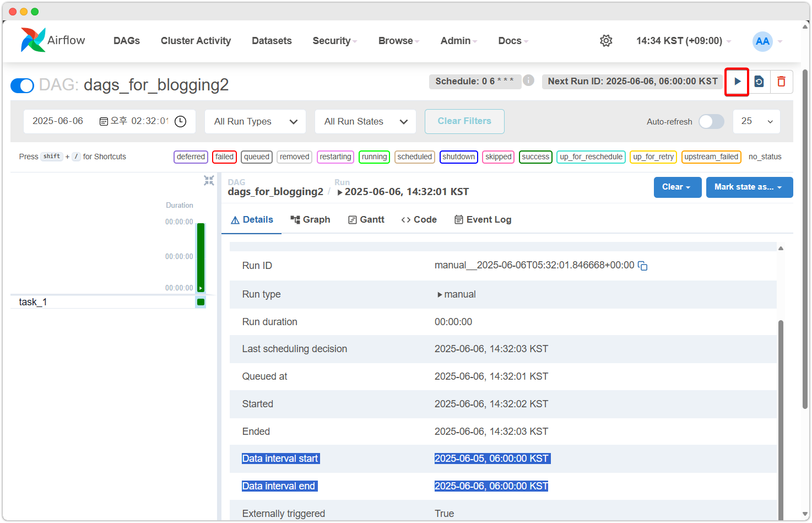
Task: Switch to the Code tab
Action: point(419,220)
